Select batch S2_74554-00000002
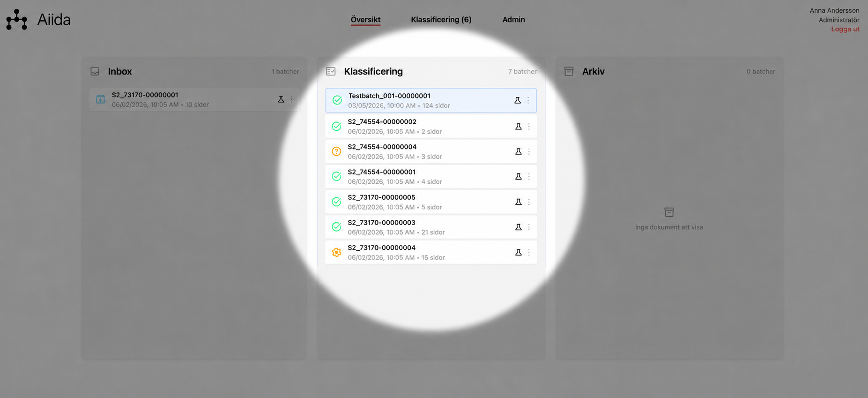Screen dimensions: 868x398 [431, 127]
